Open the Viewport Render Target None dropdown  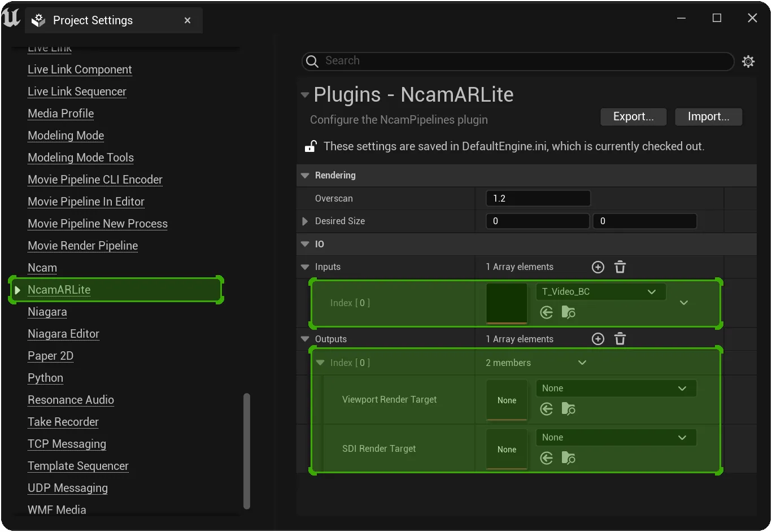[616, 389]
